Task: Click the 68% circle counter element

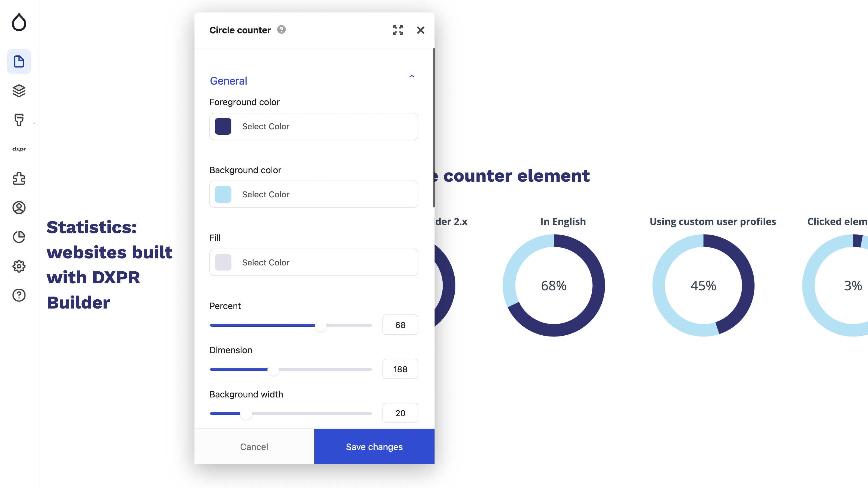Action: (x=554, y=285)
